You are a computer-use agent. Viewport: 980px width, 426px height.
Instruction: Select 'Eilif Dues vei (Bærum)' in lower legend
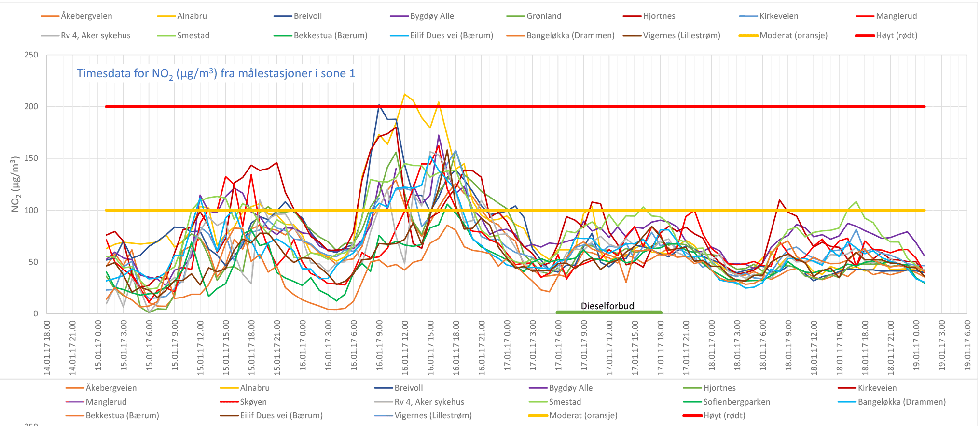point(281,415)
